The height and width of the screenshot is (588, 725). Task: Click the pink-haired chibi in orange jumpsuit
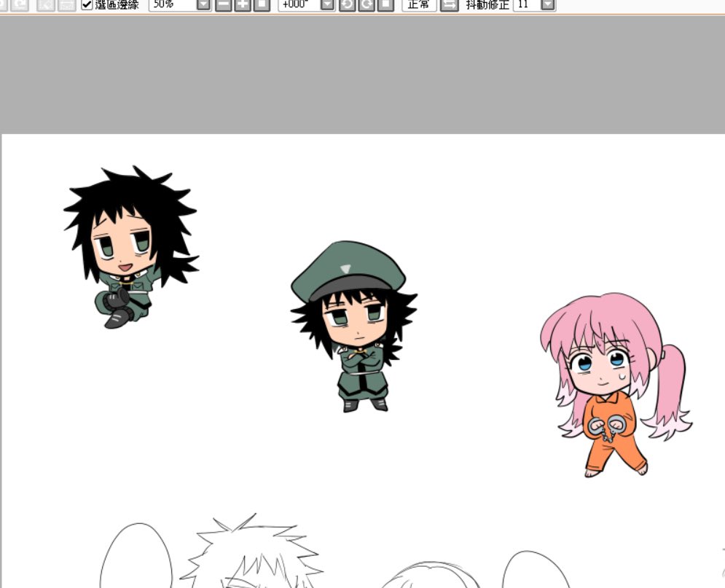(615, 385)
